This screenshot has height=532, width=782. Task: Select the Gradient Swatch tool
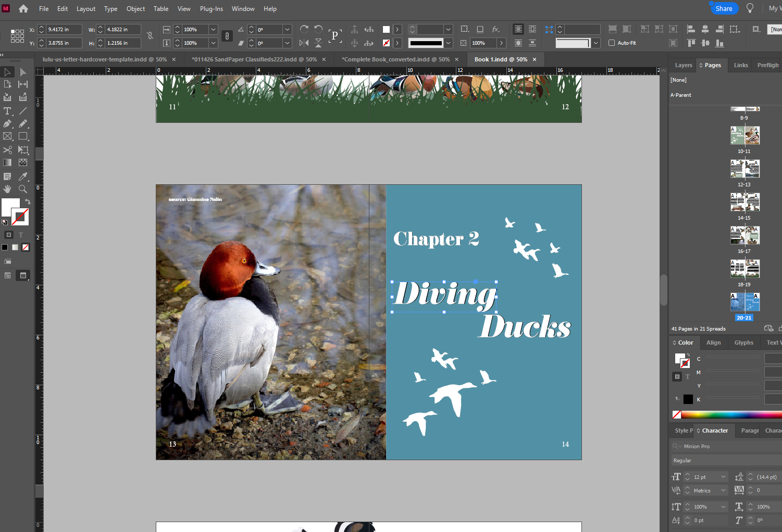coord(8,162)
